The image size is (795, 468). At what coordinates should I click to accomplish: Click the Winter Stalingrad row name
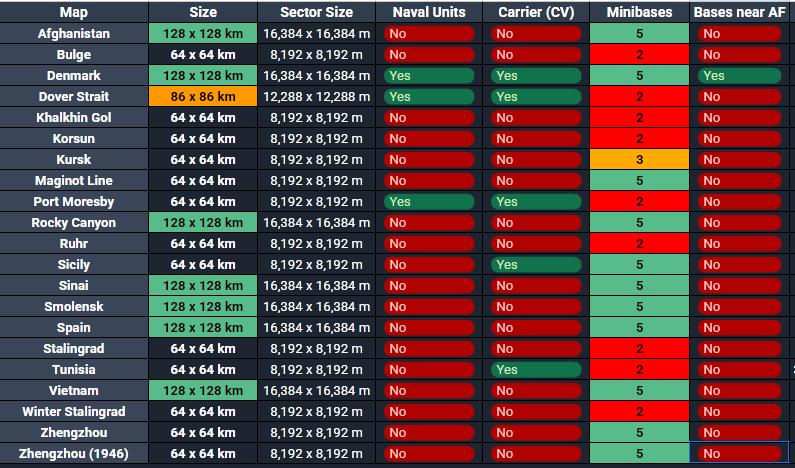pyautogui.click(x=74, y=412)
